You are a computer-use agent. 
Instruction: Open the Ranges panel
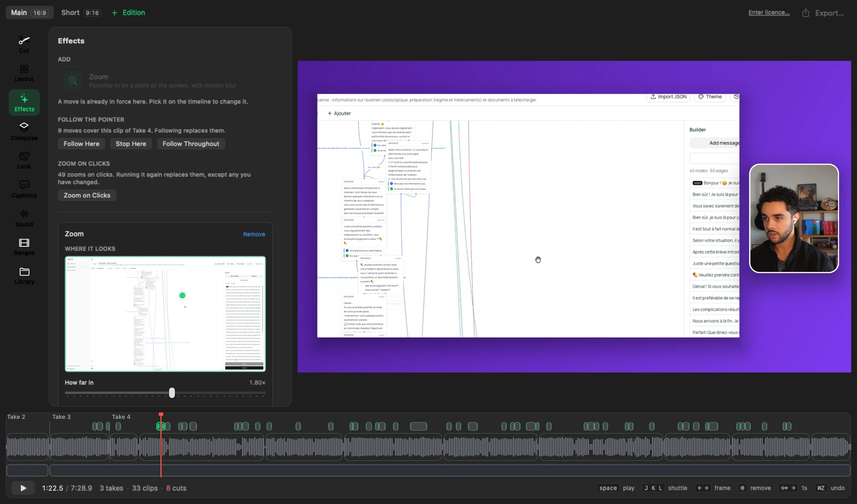24,247
